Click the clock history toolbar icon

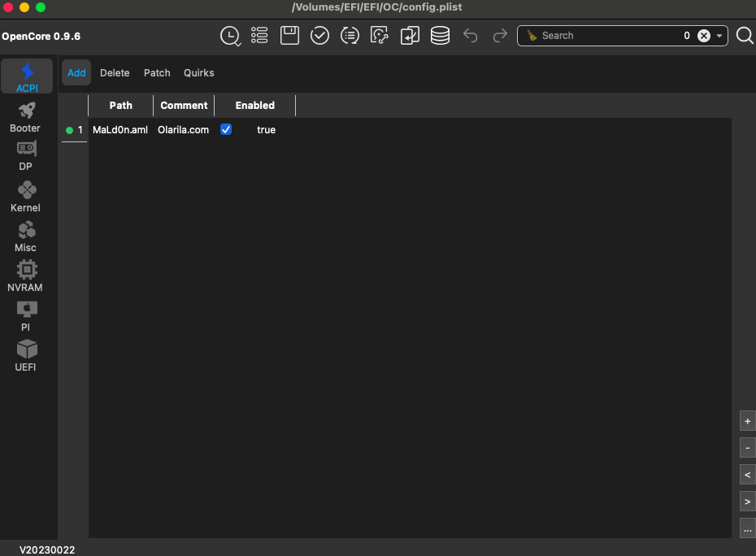230,36
